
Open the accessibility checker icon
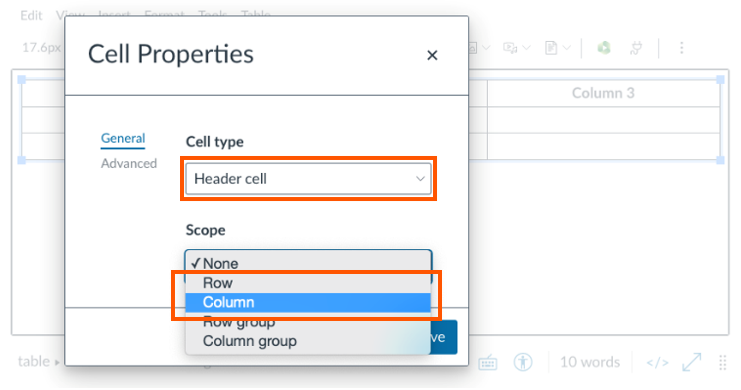pos(523,362)
